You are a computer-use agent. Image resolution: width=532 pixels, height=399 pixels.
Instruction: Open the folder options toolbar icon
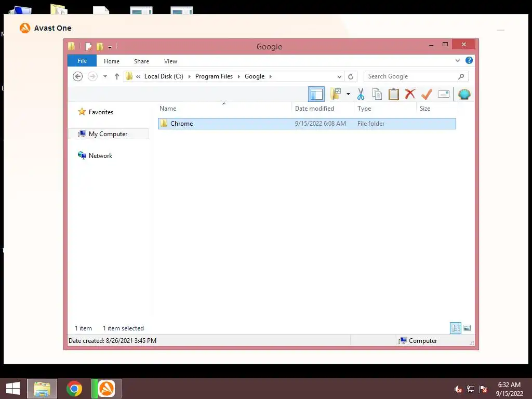[336, 94]
